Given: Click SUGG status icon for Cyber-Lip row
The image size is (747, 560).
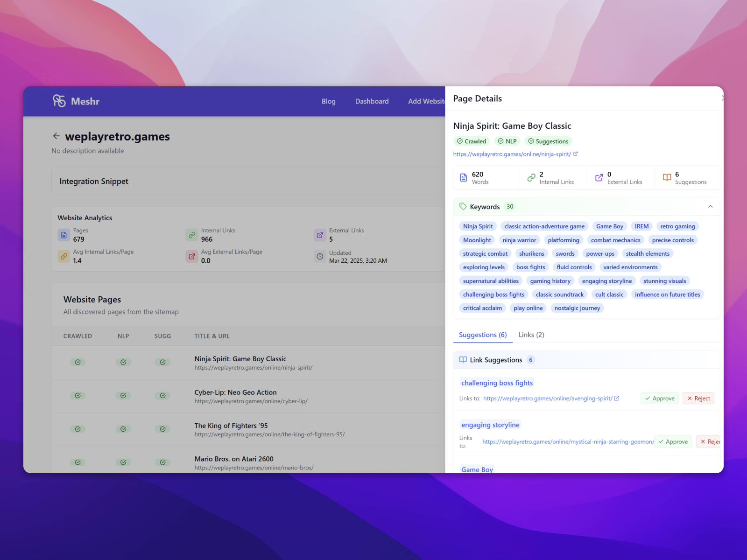Looking at the screenshot, I should [x=163, y=396].
